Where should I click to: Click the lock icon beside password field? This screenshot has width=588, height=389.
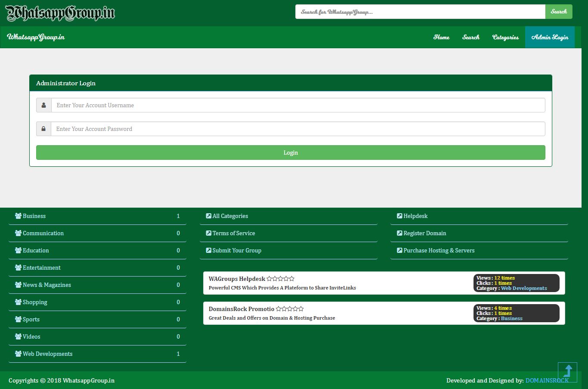43,129
